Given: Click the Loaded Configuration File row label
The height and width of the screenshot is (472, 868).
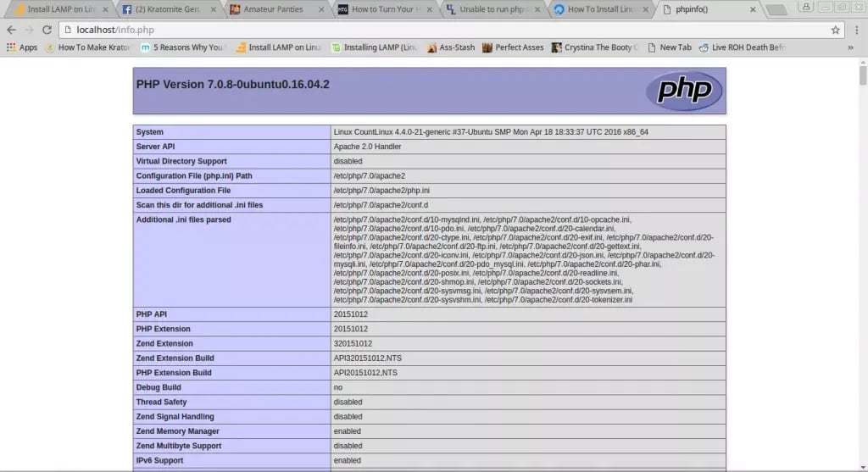Looking at the screenshot, I should [x=183, y=191].
